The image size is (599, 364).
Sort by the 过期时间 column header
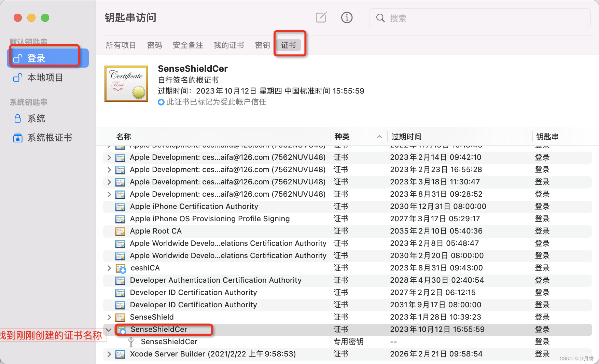(406, 137)
